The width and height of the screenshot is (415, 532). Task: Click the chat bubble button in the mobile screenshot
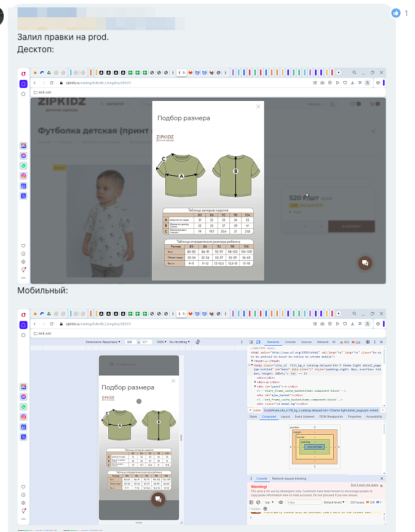[x=158, y=499]
